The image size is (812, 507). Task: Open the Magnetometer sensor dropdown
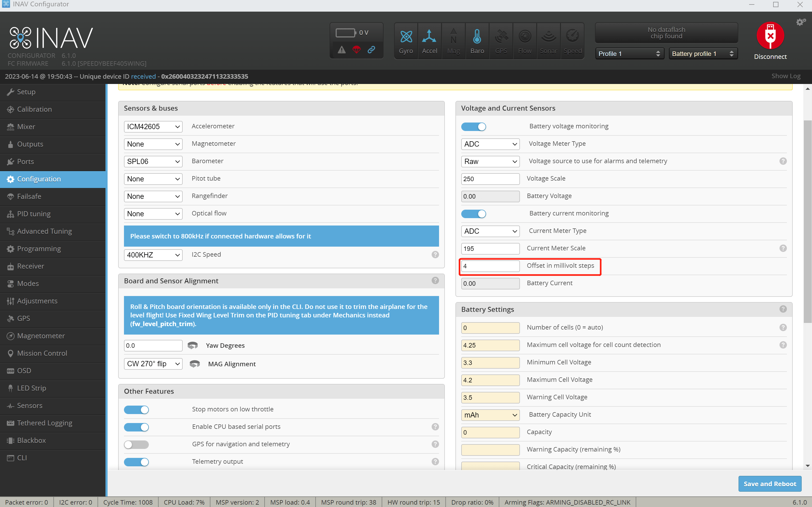click(153, 144)
